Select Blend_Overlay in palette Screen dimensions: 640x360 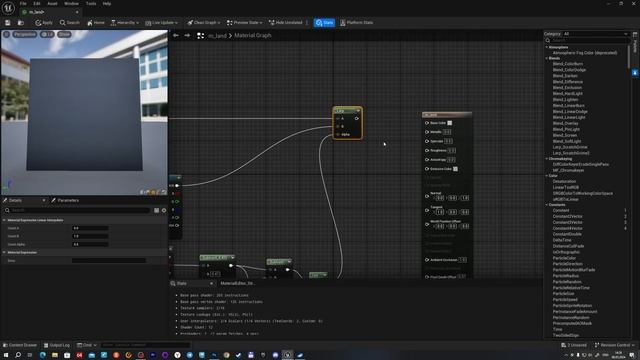(x=566, y=123)
